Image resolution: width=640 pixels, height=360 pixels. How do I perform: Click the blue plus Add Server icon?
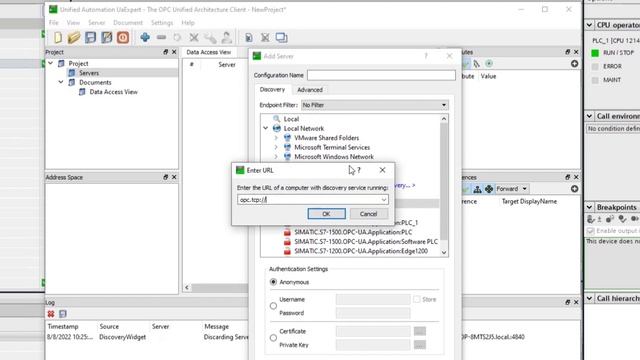[145, 38]
